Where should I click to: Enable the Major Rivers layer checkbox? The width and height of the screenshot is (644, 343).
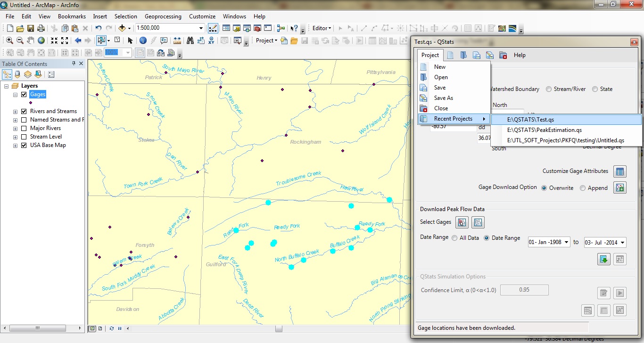tap(24, 128)
